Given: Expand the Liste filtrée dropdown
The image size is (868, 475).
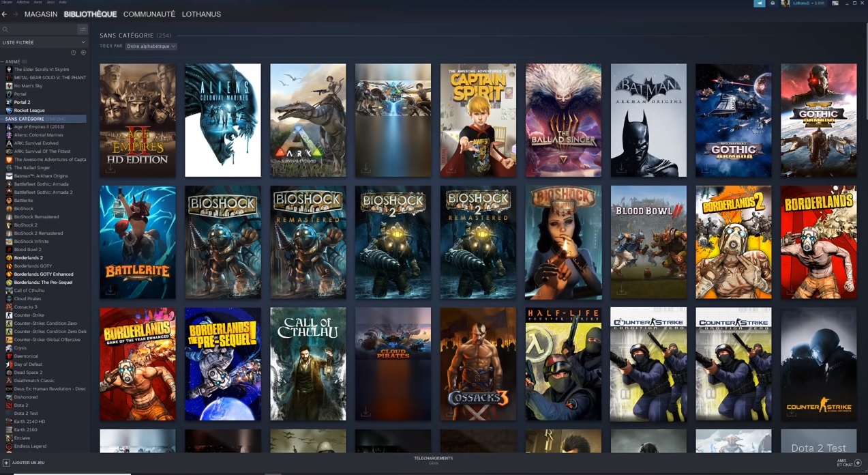Looking at the screenshot, I should tap(44, 42).
